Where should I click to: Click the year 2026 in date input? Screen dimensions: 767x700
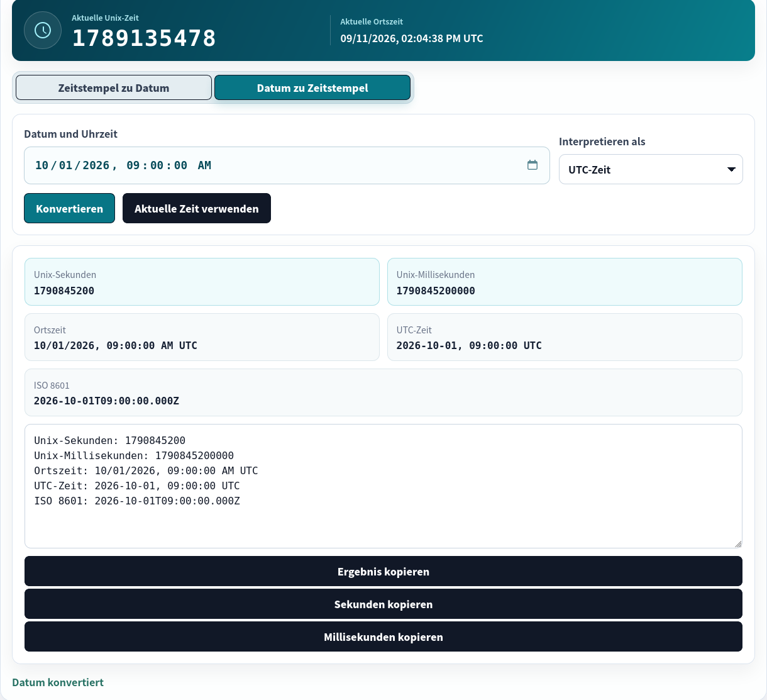tap(96, 165)
